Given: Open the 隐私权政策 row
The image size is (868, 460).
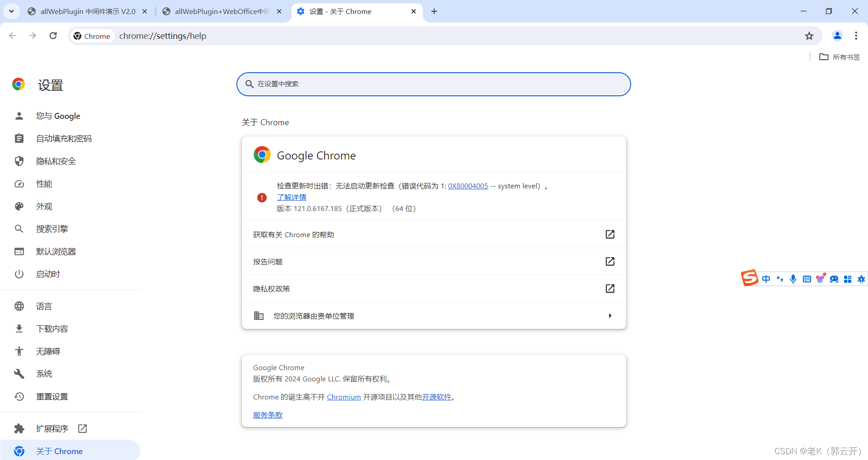Looking at the screenshot, I should tap(434, 289).
